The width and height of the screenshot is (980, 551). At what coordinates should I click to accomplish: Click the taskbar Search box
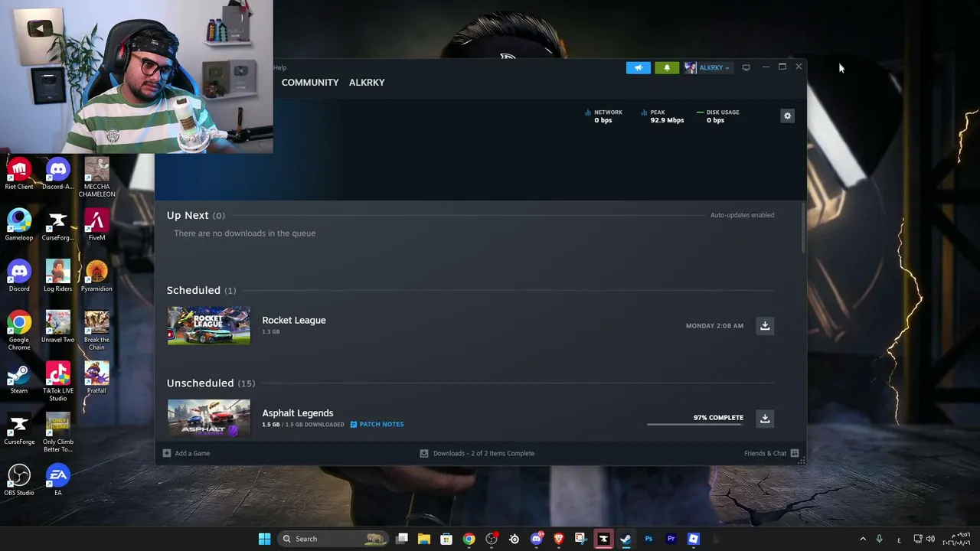(x=332, y=539)
